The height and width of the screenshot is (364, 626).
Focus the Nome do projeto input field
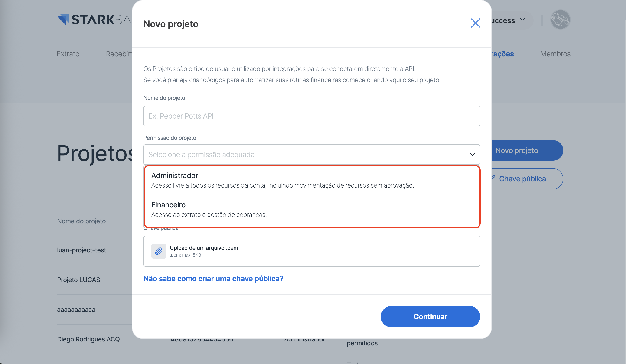312,116
